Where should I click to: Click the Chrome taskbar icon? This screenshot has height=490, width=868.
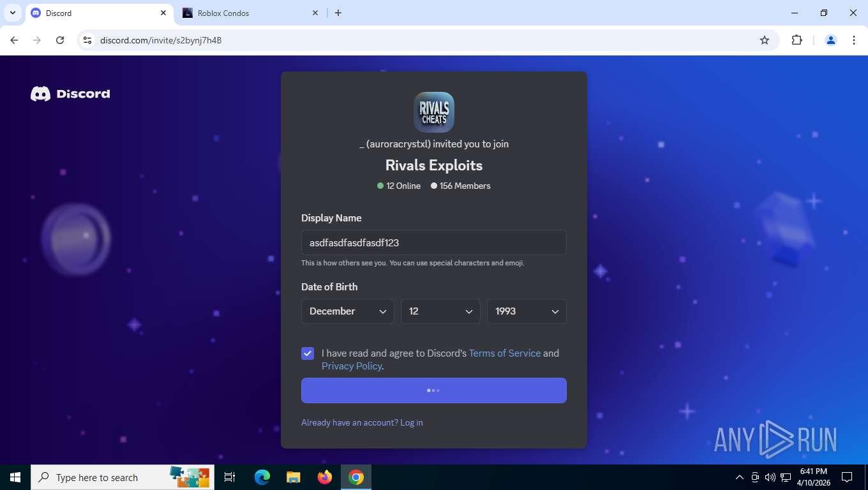tap(356, 477)
